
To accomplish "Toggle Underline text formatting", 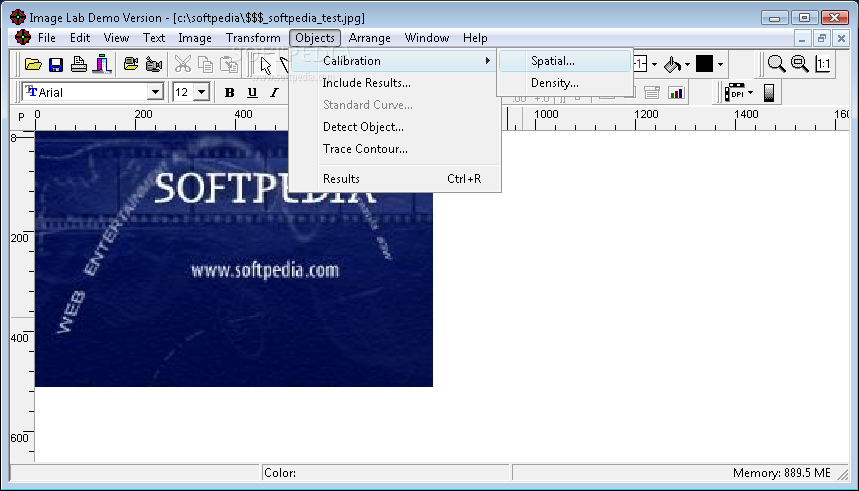I will 252,93.
